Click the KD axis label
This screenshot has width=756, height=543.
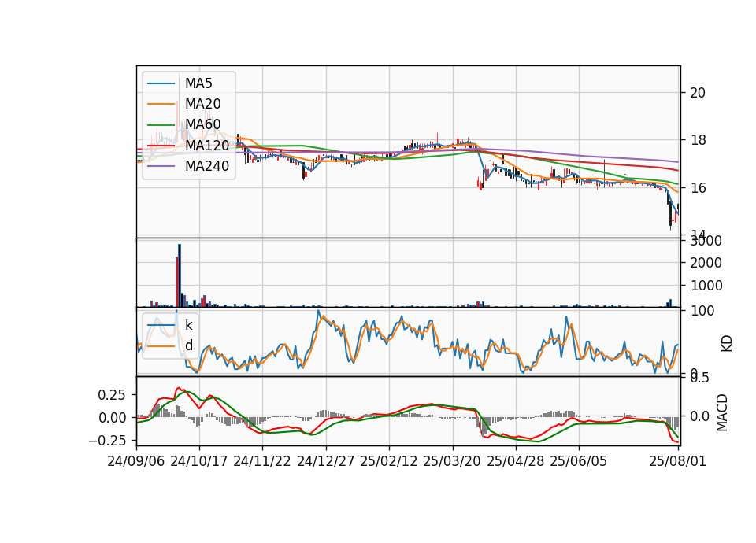(x=727, y=344)
